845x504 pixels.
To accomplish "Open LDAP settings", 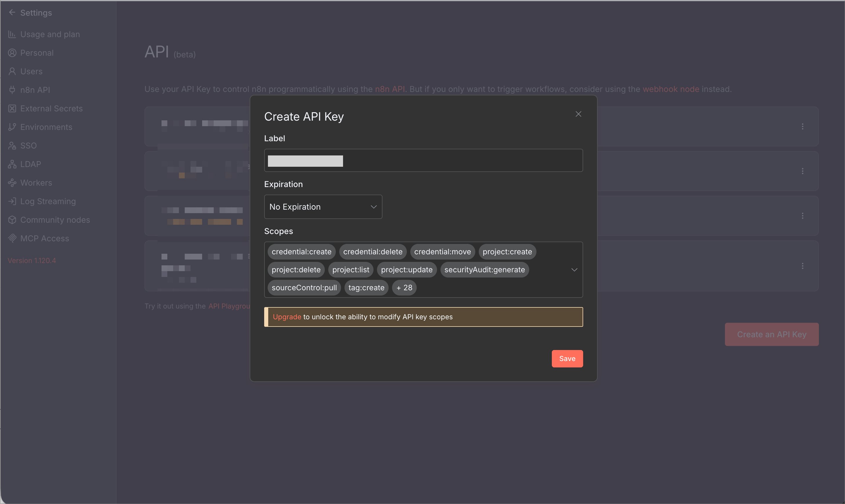I will click(30, 164).
